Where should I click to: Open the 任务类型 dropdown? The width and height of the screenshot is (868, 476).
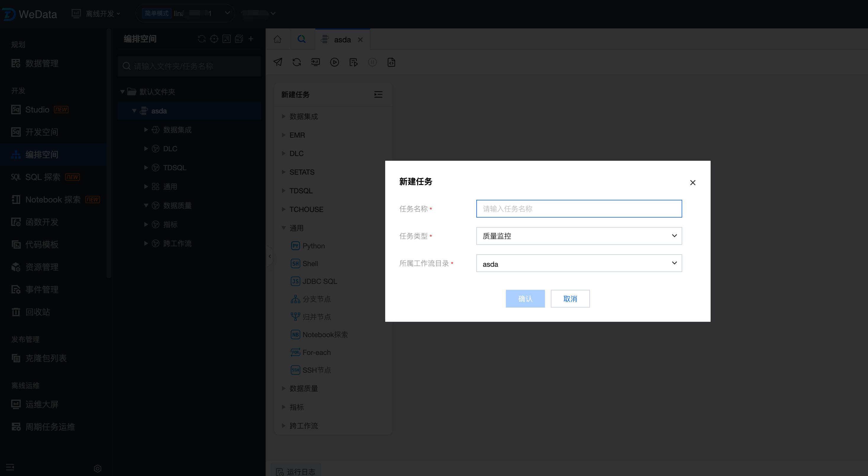point(579,236)
